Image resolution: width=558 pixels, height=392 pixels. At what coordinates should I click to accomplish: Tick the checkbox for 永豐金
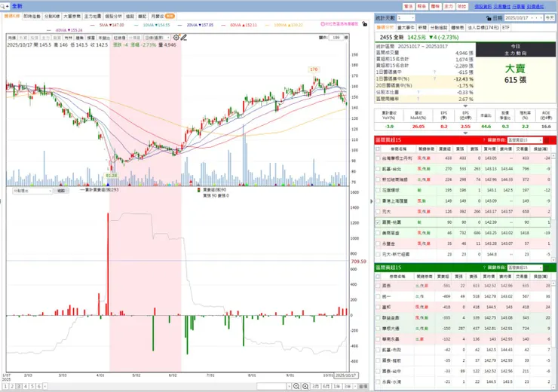378,243
